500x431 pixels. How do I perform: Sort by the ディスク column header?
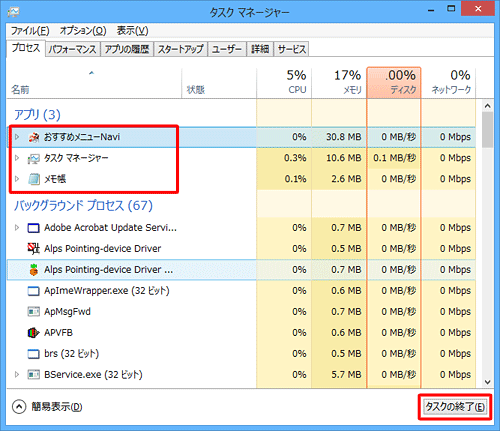(394, 83)
